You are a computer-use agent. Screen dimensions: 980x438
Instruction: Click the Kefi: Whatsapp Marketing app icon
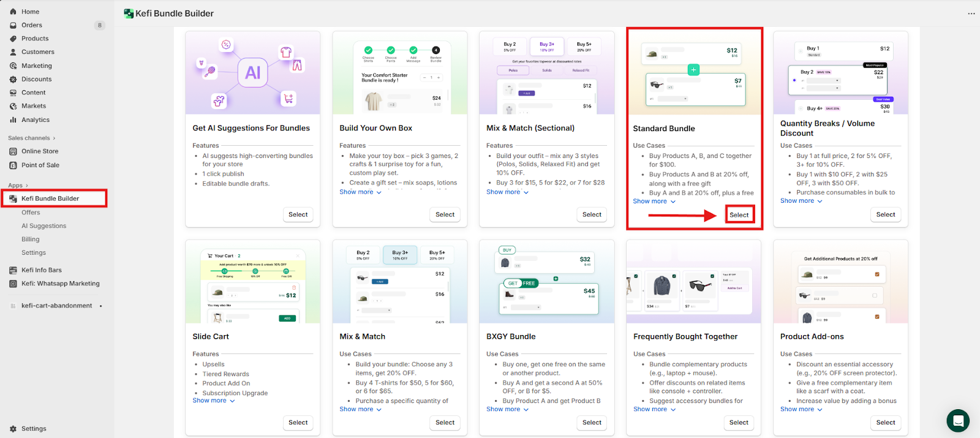(13, 284)
